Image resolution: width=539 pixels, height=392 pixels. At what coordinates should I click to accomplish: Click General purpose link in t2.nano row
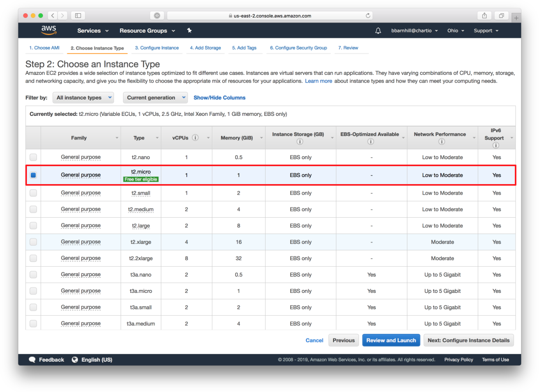coord(81,157)
